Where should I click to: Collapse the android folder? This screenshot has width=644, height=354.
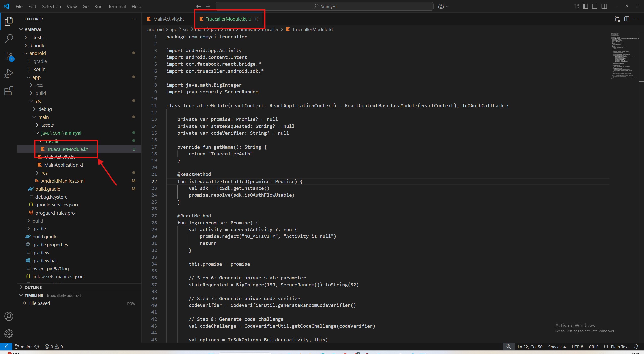37,53
